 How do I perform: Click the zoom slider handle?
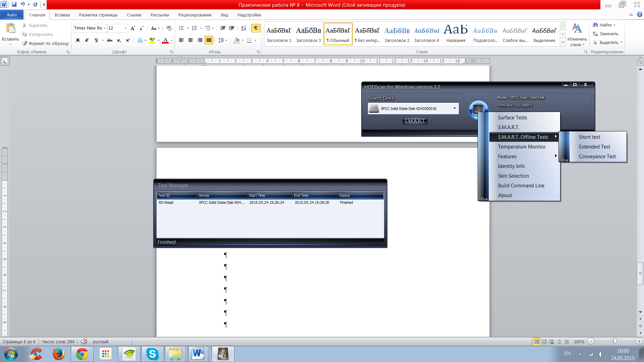[x=615, y=341]
